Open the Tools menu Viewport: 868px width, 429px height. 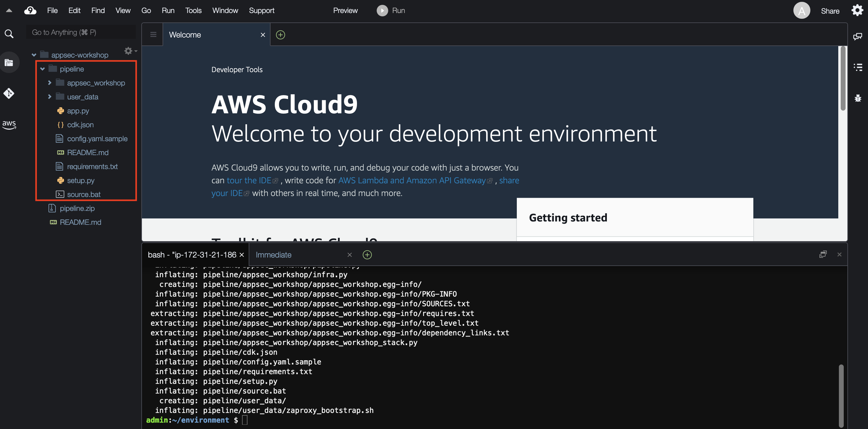pos(193,10)
